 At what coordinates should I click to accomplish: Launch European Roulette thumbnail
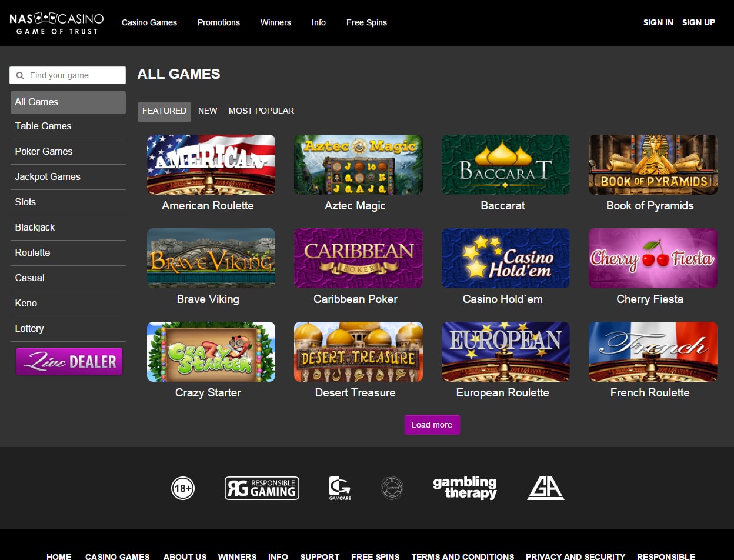tap(506, 352)
